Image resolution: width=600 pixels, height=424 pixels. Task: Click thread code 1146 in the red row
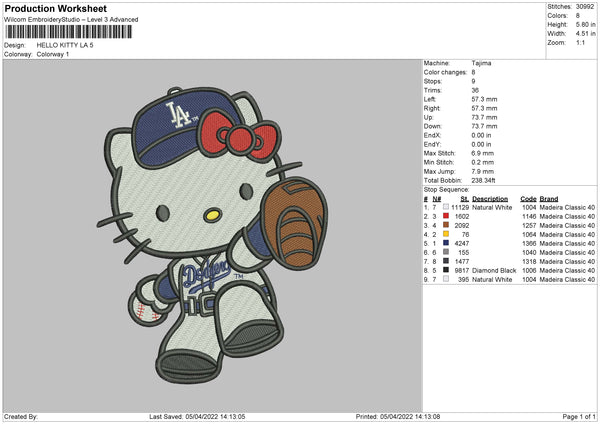coord(529,217)
